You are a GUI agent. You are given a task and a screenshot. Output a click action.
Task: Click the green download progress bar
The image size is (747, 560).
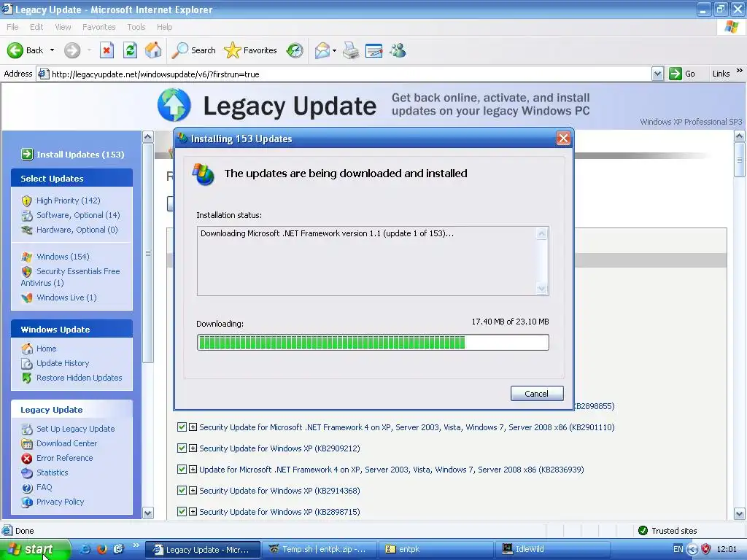373,343
